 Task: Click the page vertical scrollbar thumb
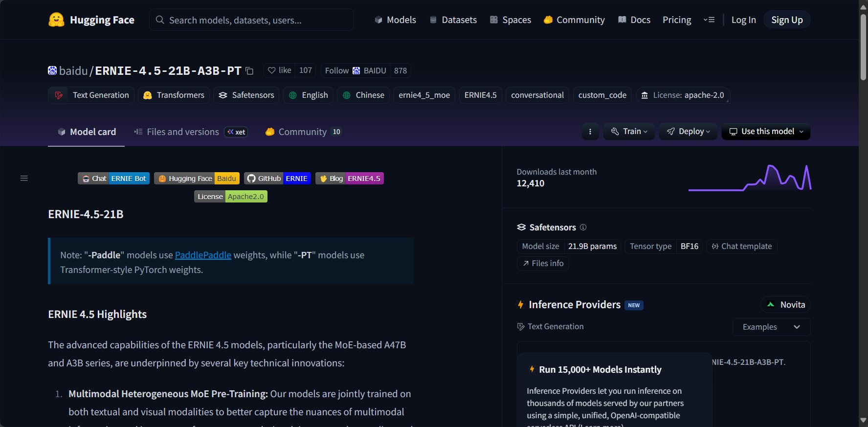click(x=863, y=46)
